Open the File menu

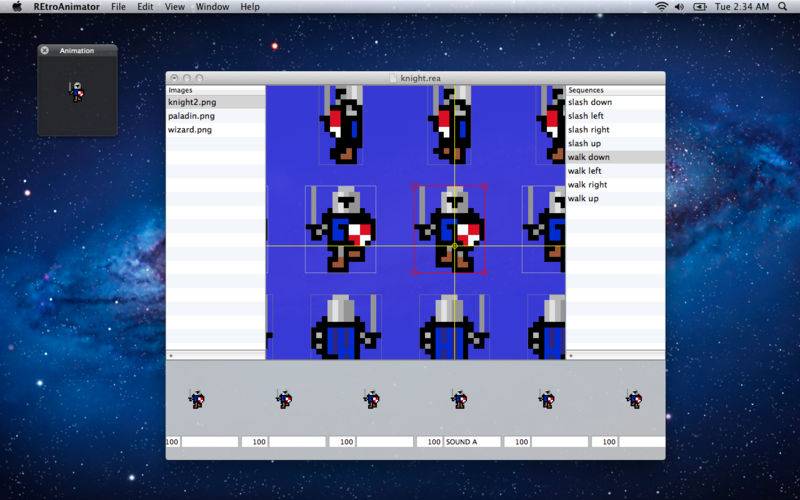click(x=118, y=7)
